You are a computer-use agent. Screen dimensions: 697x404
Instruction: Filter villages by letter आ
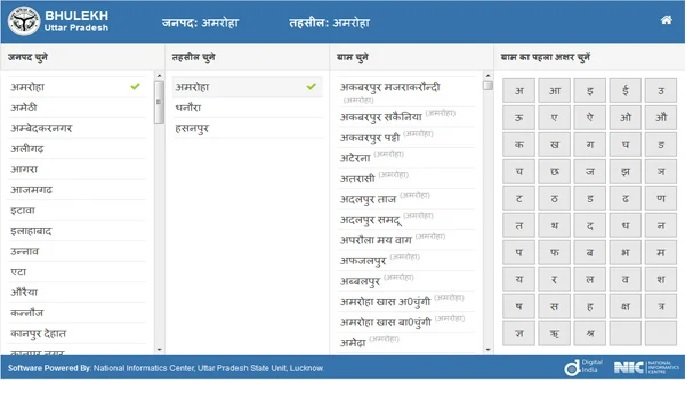point(554,91)
